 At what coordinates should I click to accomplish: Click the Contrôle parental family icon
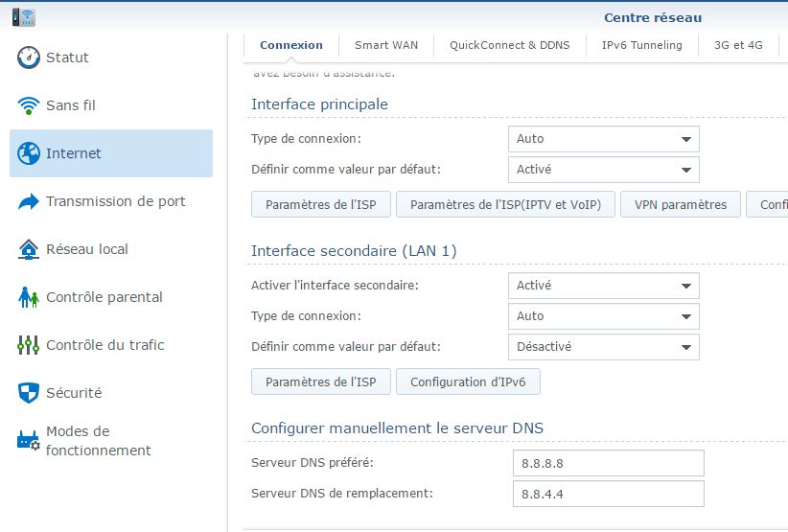pos(29,297)
